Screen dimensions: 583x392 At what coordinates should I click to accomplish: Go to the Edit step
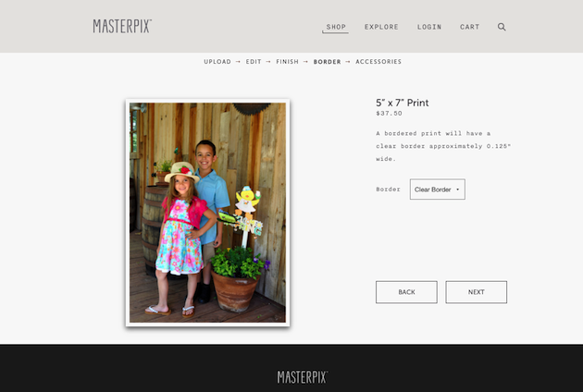point(254,62)
